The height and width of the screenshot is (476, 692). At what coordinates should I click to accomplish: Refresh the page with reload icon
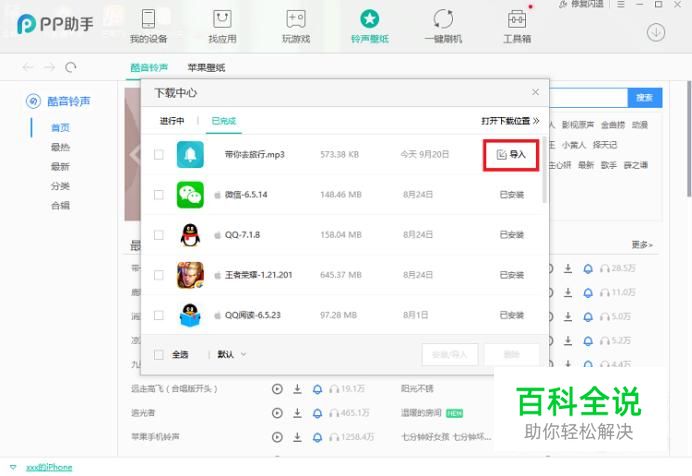(x=71, y=67)
